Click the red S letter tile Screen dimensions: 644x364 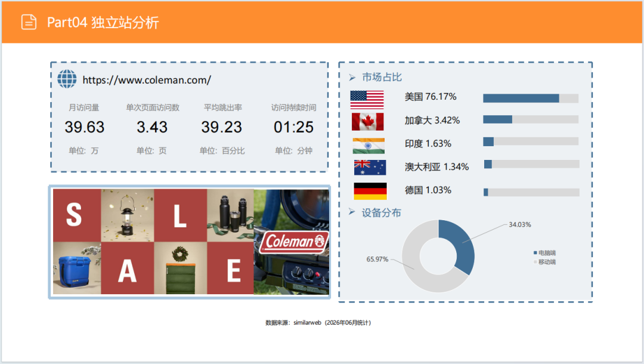(77, 215)
